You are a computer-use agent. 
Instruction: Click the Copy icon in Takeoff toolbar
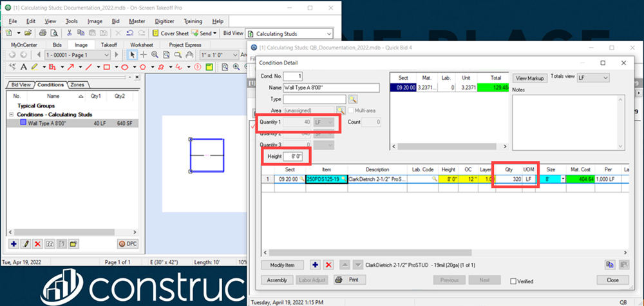(x=81, y=33)
